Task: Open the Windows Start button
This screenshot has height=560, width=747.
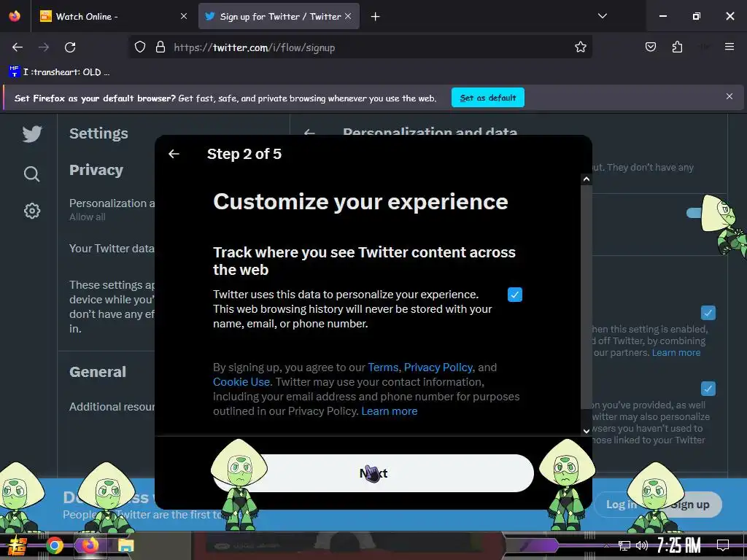Action: point(18,545)
